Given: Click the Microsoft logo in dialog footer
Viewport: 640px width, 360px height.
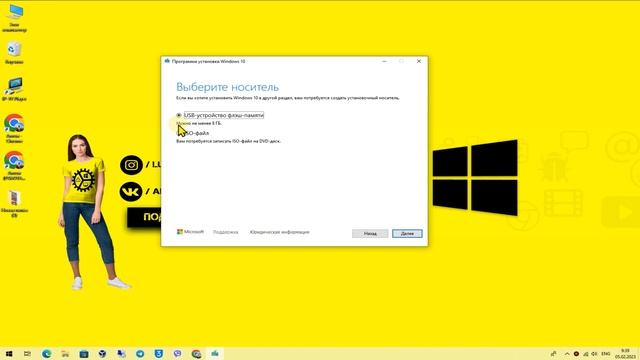Looking at the screenshot, I should tap(190, 232).
